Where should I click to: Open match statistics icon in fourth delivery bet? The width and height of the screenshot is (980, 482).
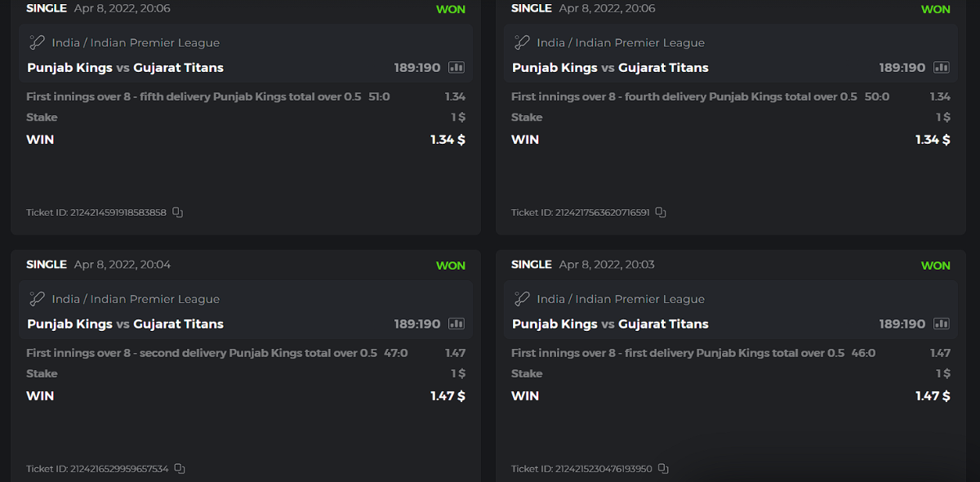click(942, 68)
